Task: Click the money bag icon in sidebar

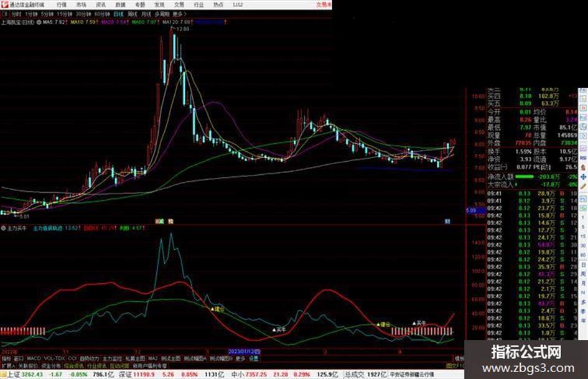Action: tap(583, 167)
